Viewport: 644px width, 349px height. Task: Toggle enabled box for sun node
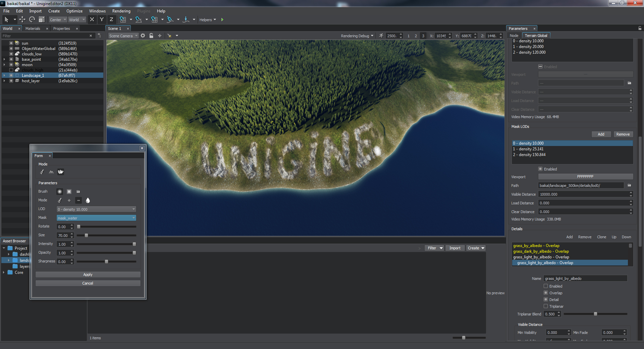[11, 43]
